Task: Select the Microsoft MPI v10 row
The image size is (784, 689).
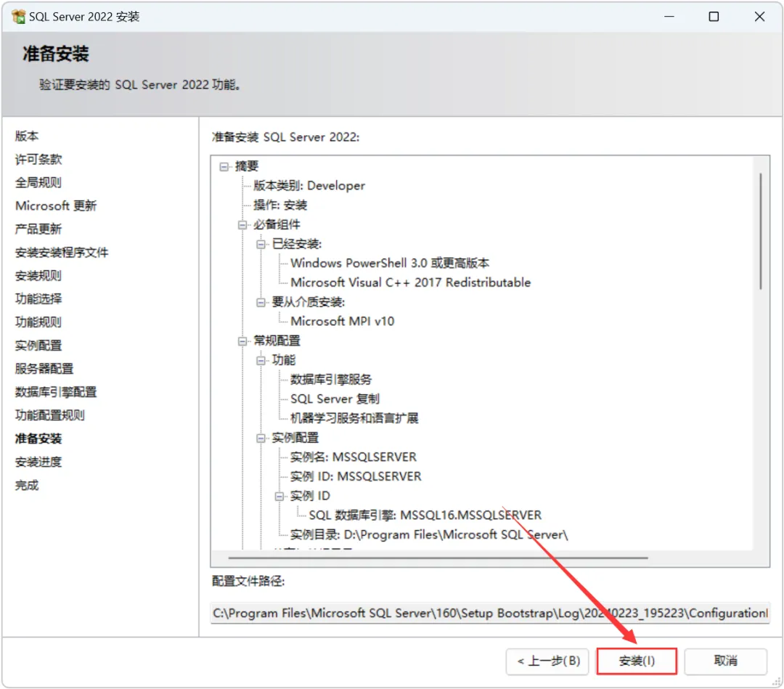Action: (343, 322)
